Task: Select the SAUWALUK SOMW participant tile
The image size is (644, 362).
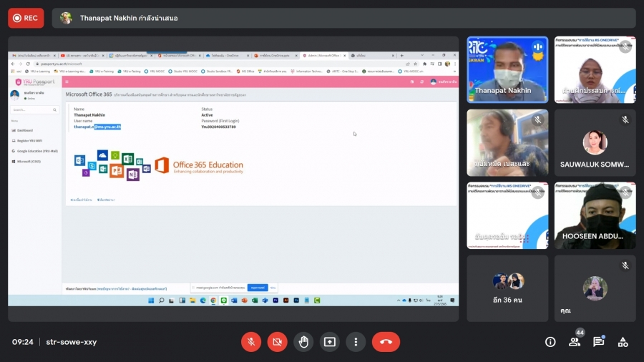Action: (x=595, y=142)
